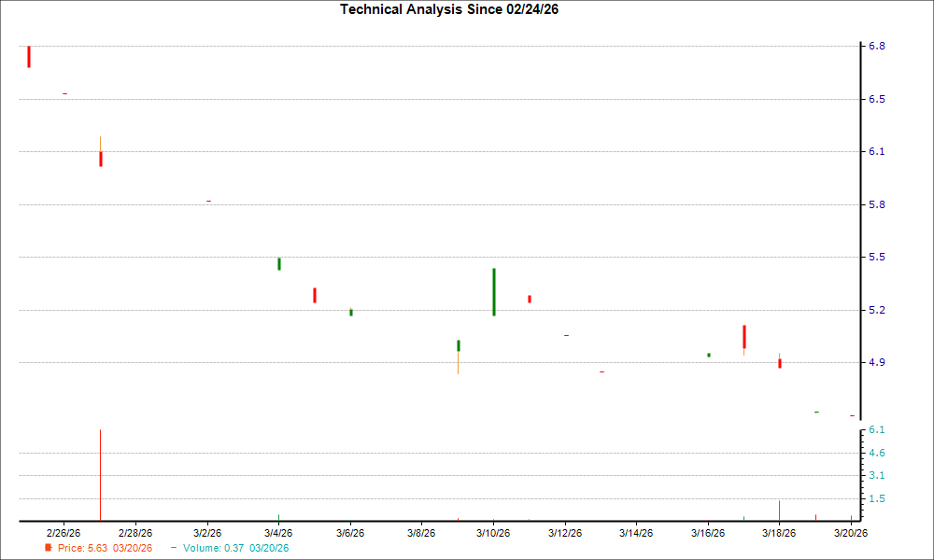The height and width of the screenshot is (560, 934).
Task: Click the Price: 5.63 legend text
Action: 105,549
